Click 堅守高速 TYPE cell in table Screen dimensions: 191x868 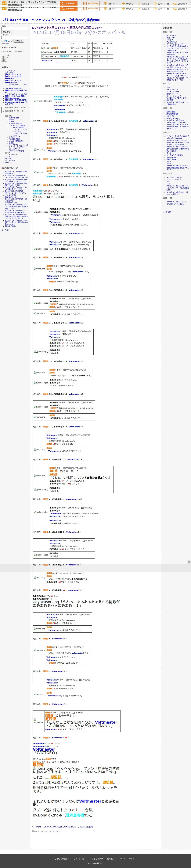coord(97,57)
